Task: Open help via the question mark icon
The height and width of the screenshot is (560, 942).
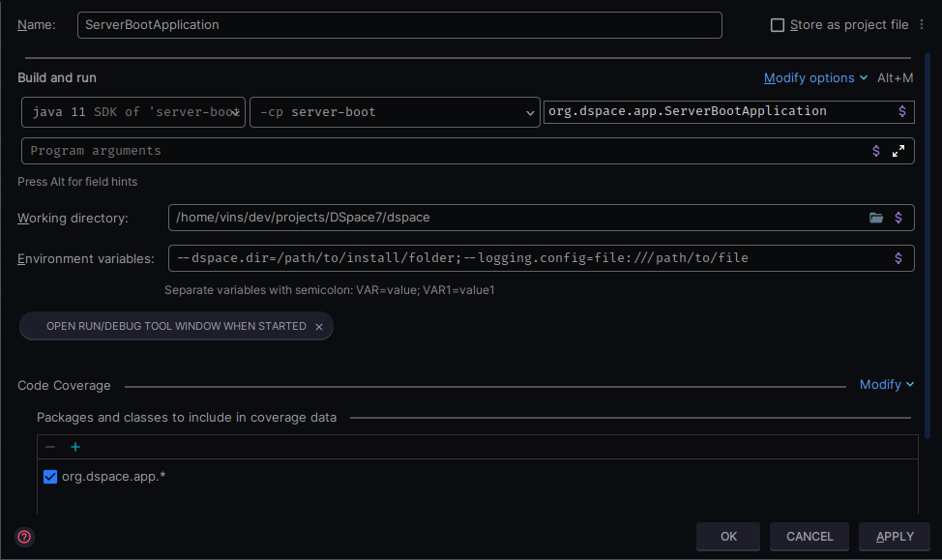Action: [24, 537]
